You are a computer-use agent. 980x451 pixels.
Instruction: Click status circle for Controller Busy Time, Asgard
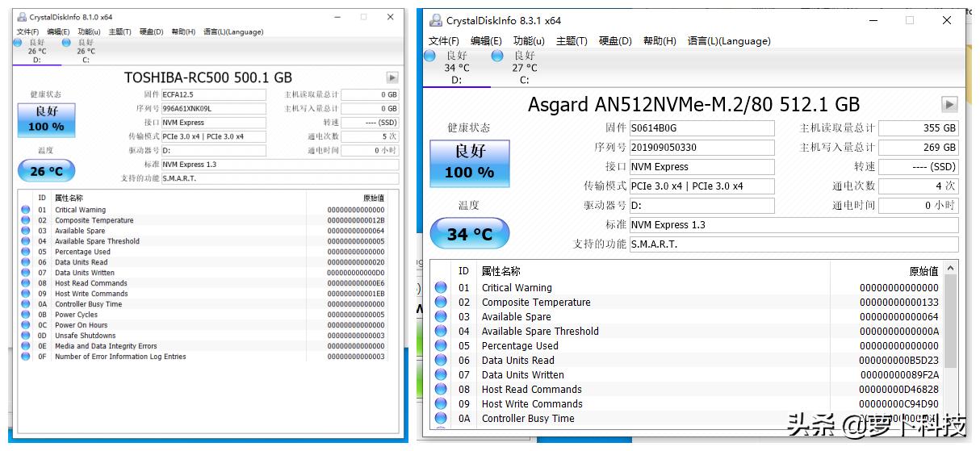tap(441, 419)
